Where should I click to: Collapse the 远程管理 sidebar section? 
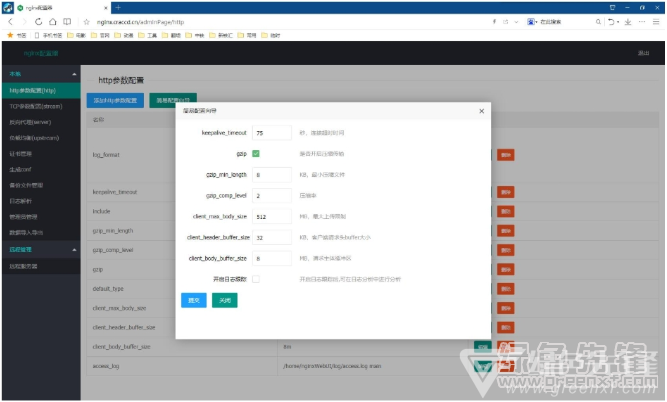[41, 250]
